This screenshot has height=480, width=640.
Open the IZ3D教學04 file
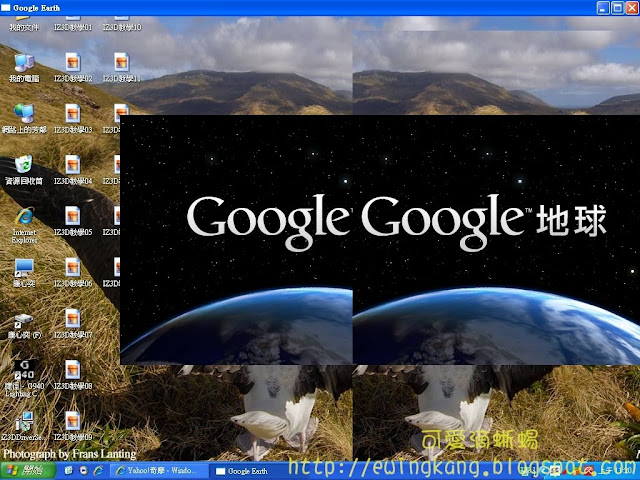pyautogui.click(x=73, y=170)
